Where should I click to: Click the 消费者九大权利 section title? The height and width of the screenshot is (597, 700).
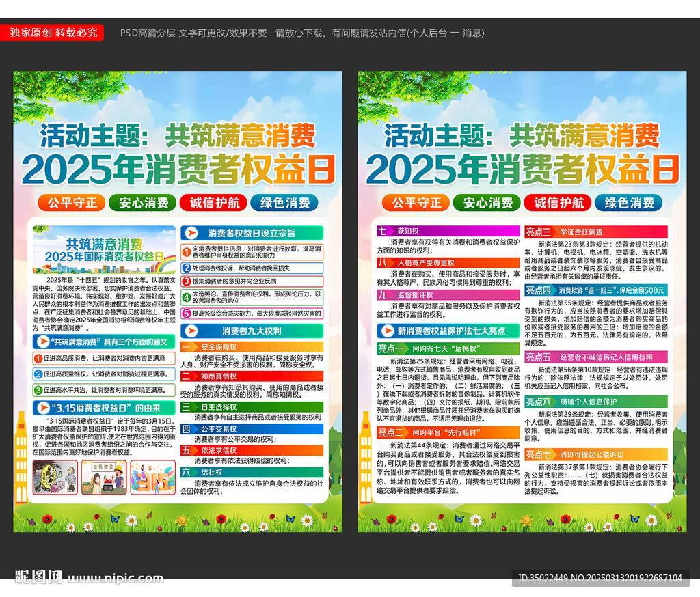pos(252,331)
